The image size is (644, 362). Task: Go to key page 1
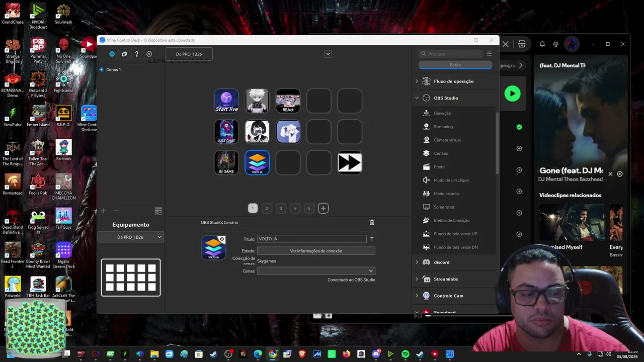(x=253, y=208)
